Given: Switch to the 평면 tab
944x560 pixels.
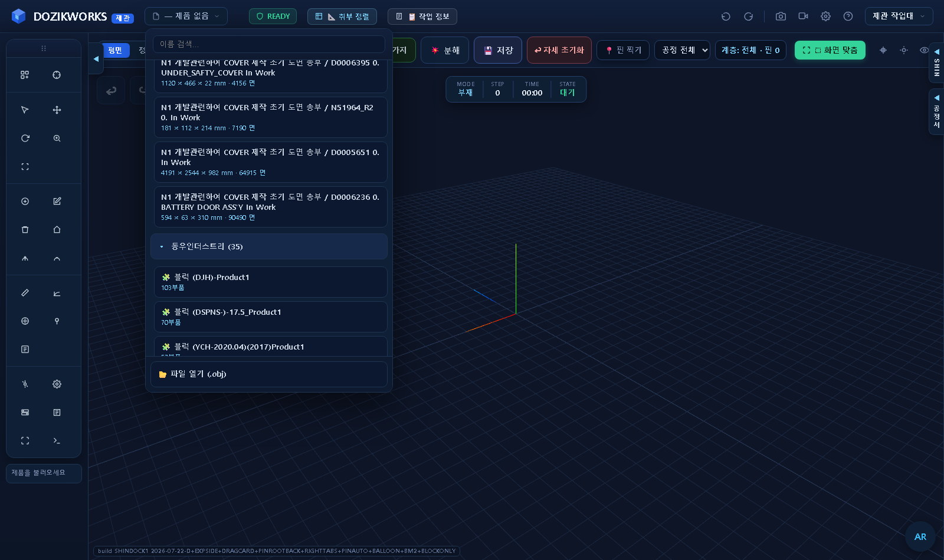Looking at the screenshot, I should (x=115, y=51).
